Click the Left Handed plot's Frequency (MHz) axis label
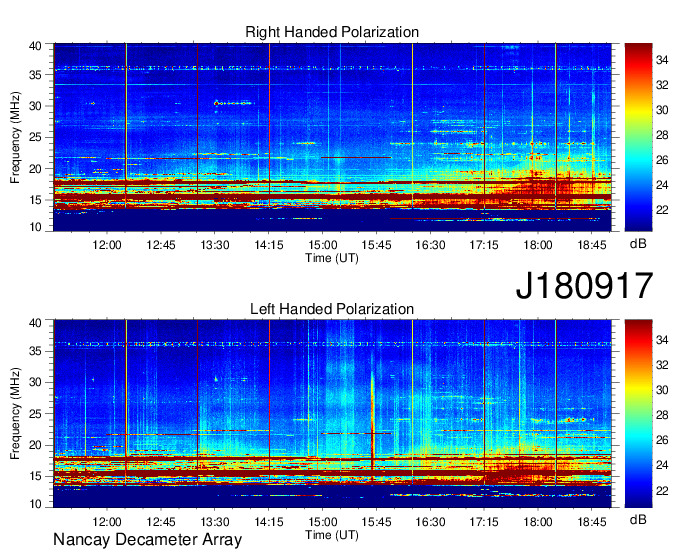 click(x=15, y=414)
